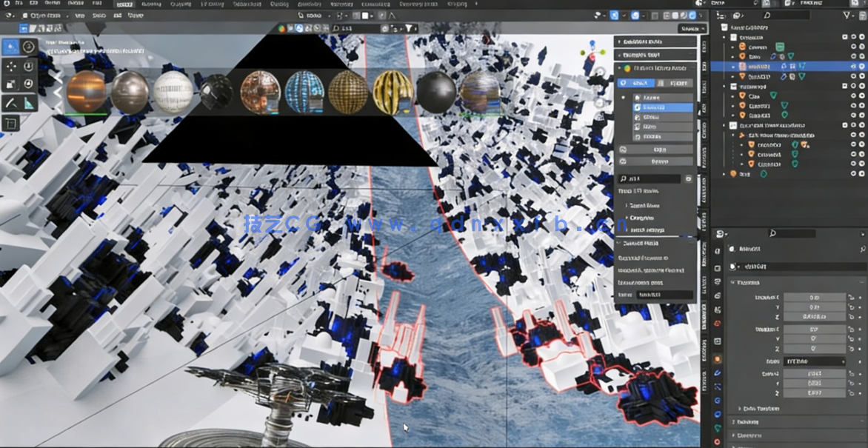Select the Scale tool

pyautogui.click(x=11, y=85)
